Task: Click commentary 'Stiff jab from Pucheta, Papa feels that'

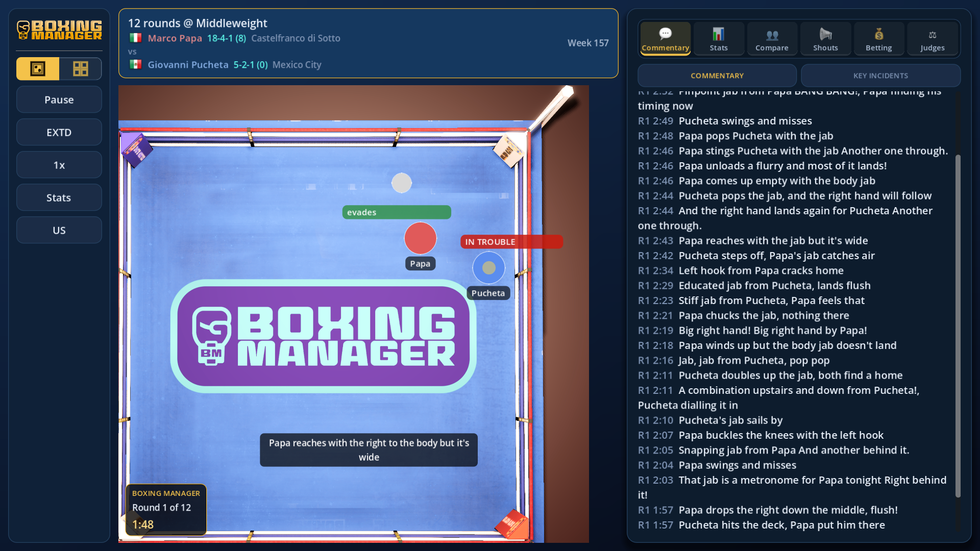Action: 772,300
